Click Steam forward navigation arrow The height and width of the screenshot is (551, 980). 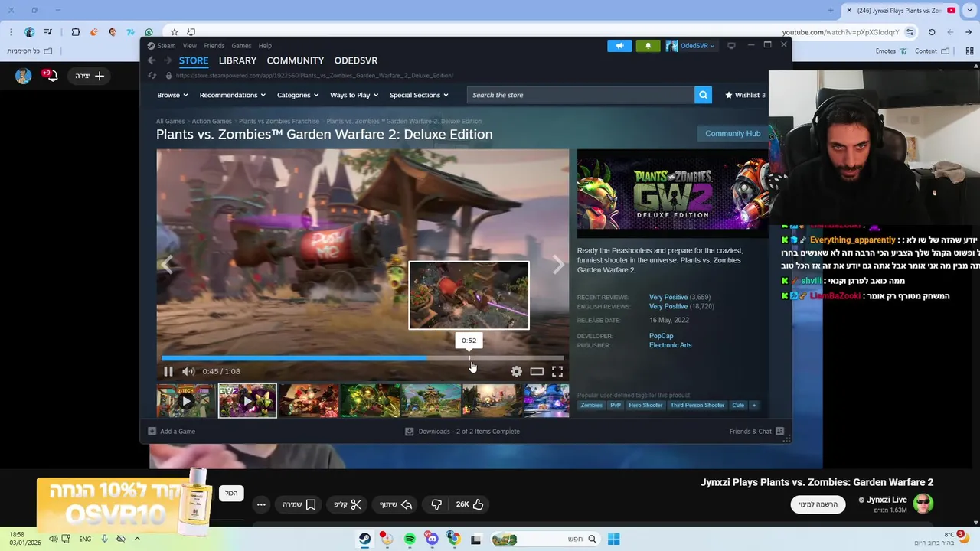pyautogui.click(x=168, y=60)
